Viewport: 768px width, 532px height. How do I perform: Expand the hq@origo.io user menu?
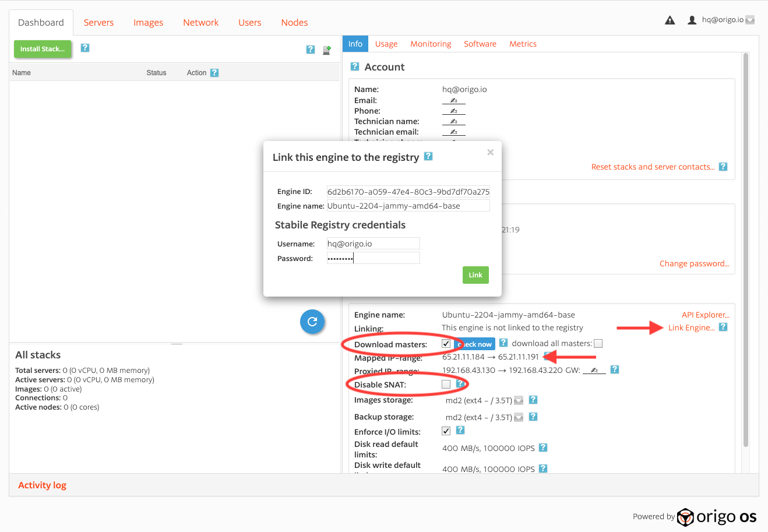point(750,20)
